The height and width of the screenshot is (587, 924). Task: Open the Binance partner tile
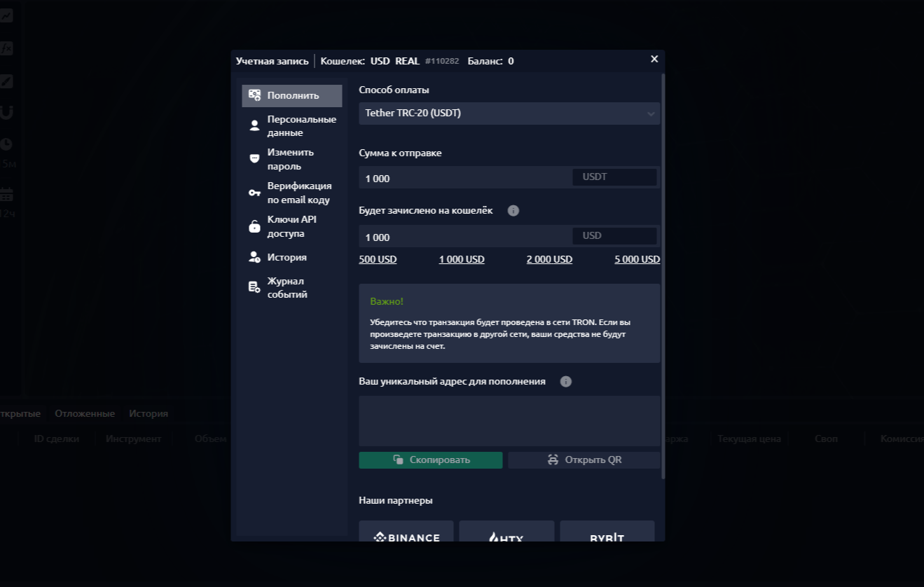[x=406, y=531]
